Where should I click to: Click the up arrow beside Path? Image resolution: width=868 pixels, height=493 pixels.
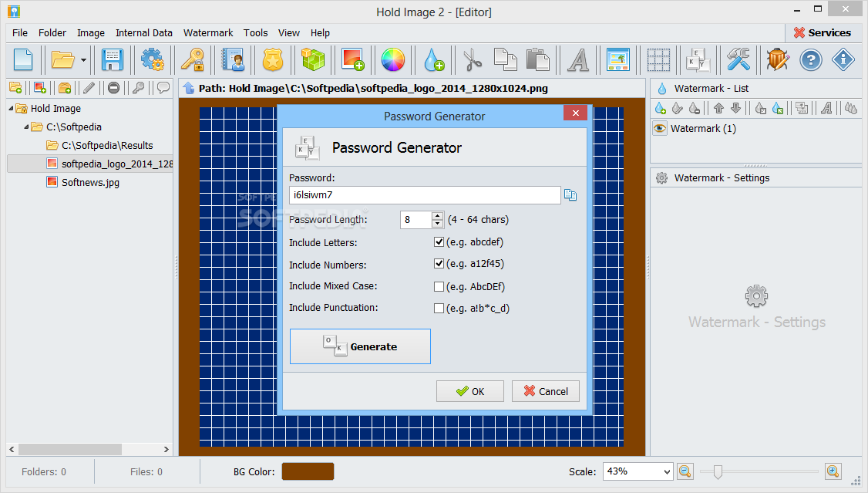pyautogui.click(x=189, y=88)
